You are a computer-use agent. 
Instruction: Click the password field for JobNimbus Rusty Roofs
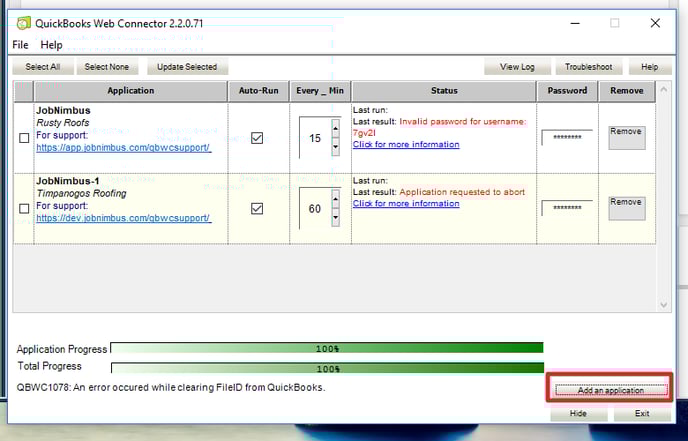(567, 137)
